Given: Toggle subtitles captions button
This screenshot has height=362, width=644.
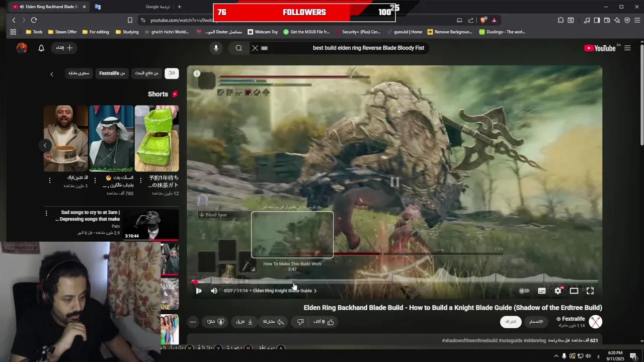Looking at the screenshot, I should pyautogui.click(x=542, y=291).
